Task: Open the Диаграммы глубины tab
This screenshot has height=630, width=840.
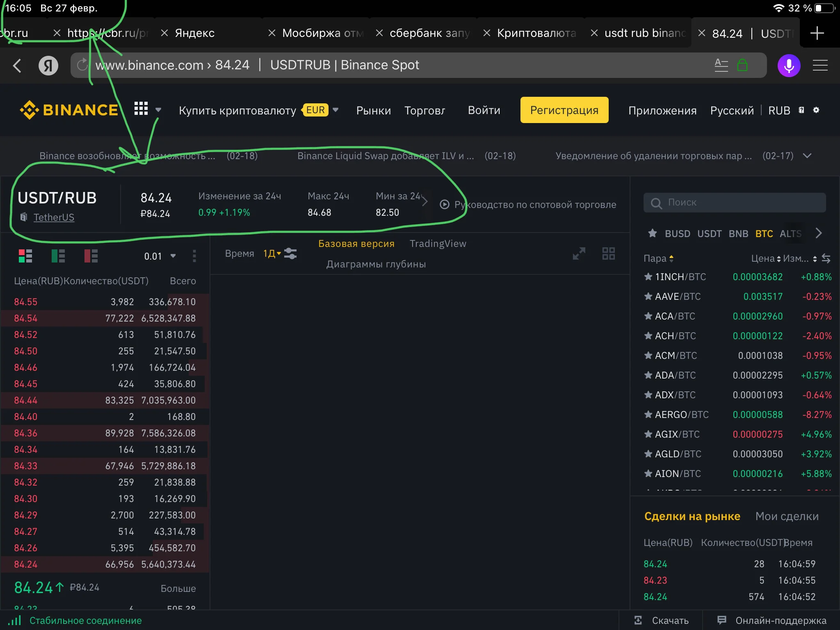Action: click(376, 264)
